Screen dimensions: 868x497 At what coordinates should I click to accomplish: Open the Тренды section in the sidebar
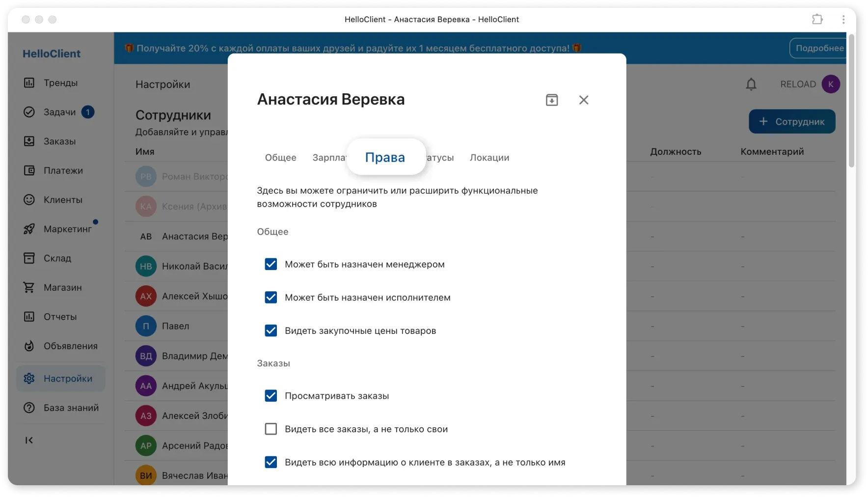[60, 83]
